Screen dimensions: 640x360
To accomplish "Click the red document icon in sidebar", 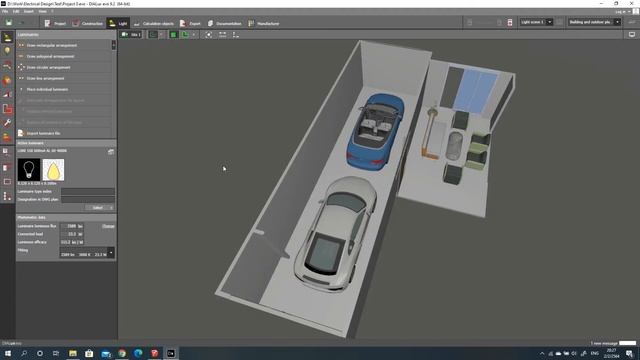I will coord(7,167).
